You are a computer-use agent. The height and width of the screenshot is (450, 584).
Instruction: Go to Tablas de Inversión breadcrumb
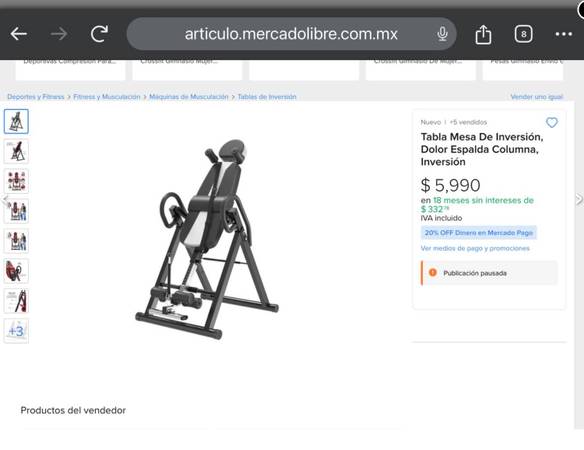(267, 97)
